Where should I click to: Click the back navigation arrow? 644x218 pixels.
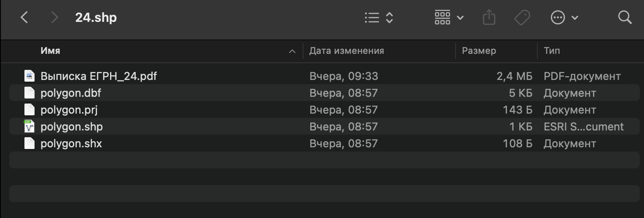[x=24, y=18]
